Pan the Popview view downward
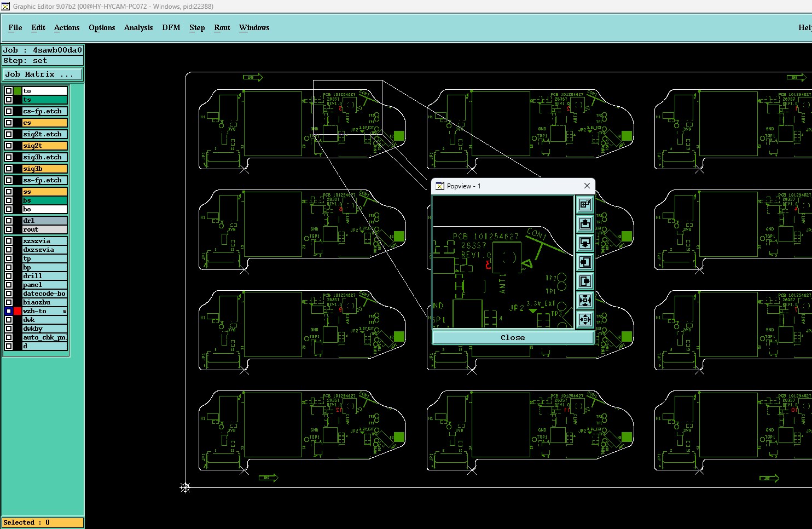Image resolution: width=812 pixels, height=529 pixels. point(585,243)
